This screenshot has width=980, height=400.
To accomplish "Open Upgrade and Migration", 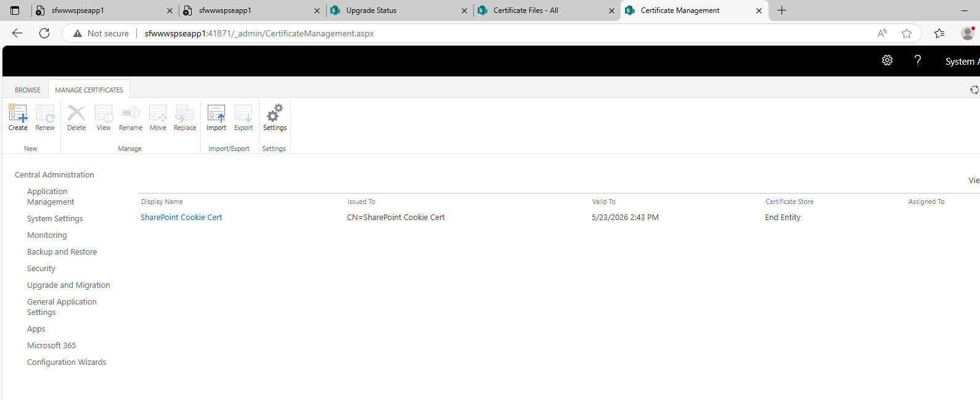I will coord(68,285).
